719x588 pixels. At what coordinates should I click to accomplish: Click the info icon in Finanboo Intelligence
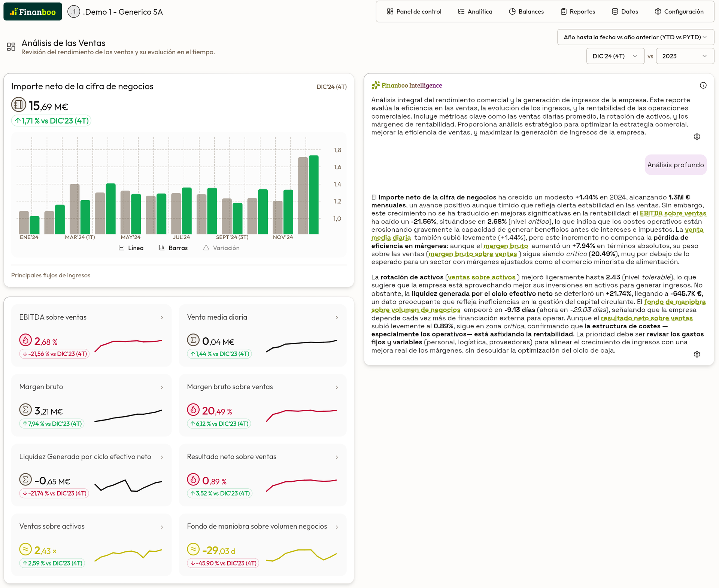tap(703, 85)
